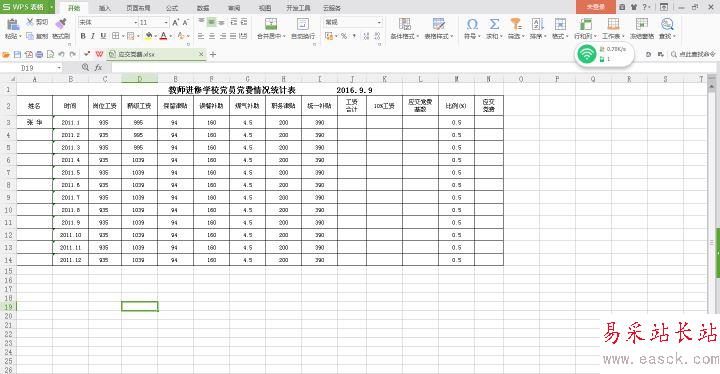Switch to the Formulas tab
The image size is (720, 374).
[172, 8]
